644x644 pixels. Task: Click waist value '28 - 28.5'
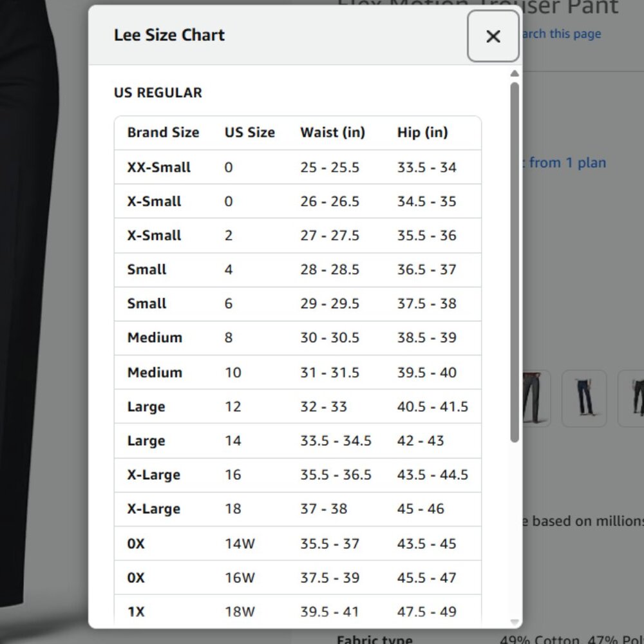tap(330, 269)
